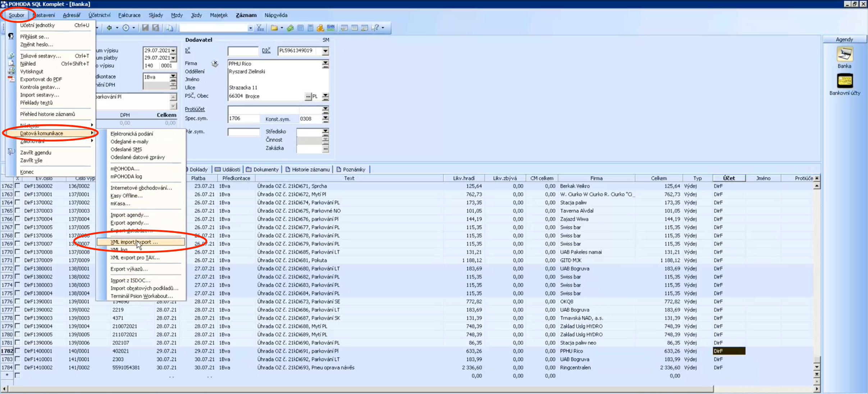The image size is (868, 394).
Task: Click the magnifier icon beside Náhled
Action: (x=12, y=63)
